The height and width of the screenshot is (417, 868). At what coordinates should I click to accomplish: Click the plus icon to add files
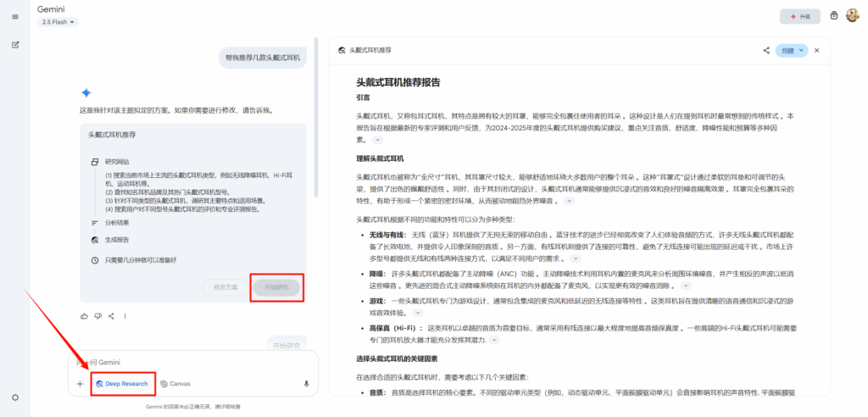pyautogui.click(x=80, y=384)
